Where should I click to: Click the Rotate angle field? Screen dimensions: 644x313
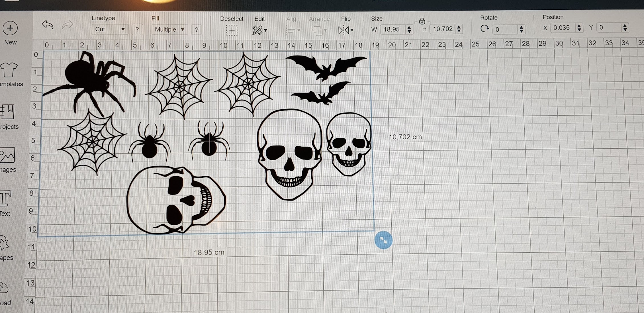[x=505, y=29]
